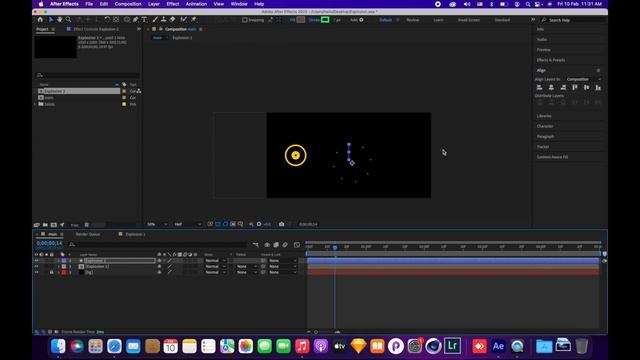Image resolution: width=640 pixels, height=360 pixels.
Task: Expand the Solids folder in Project panel
Action: pos(35,104)
